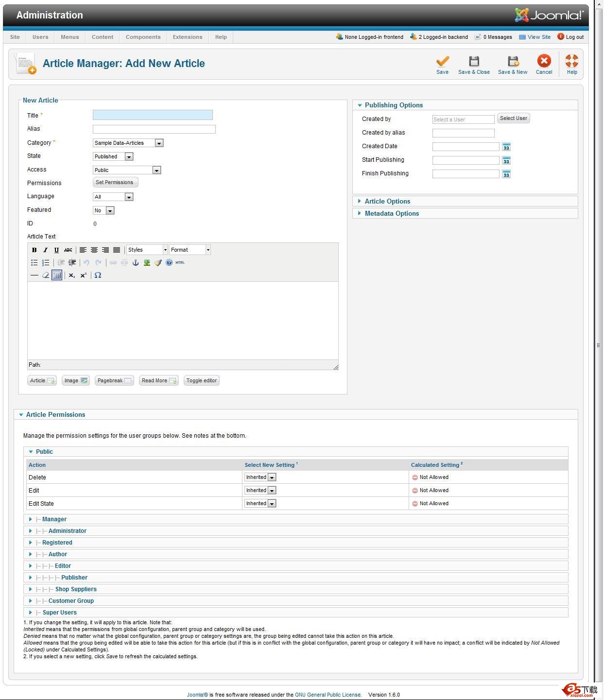Change Featured setting from No dropdown
The width and height of the screenshot is (604, 700).
[104, 210]
